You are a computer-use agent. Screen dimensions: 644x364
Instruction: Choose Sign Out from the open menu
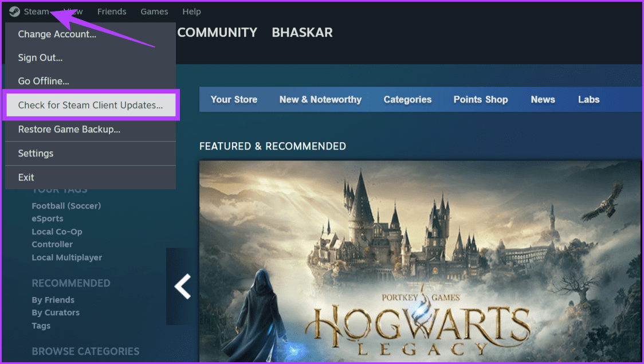tap(40, 57)
